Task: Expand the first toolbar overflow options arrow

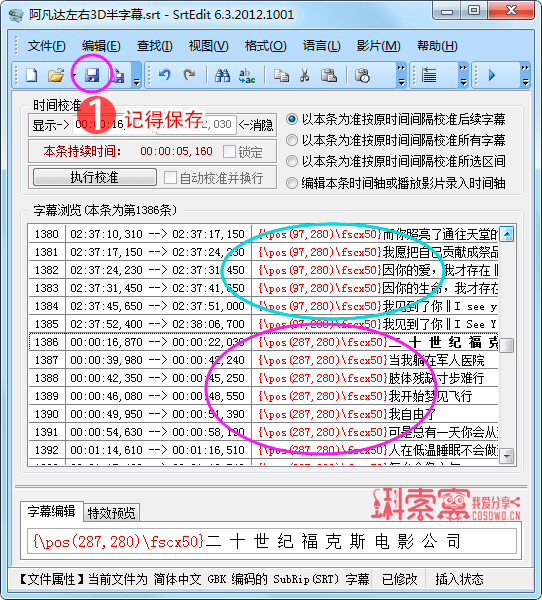Action: click(x=137, y=82)
